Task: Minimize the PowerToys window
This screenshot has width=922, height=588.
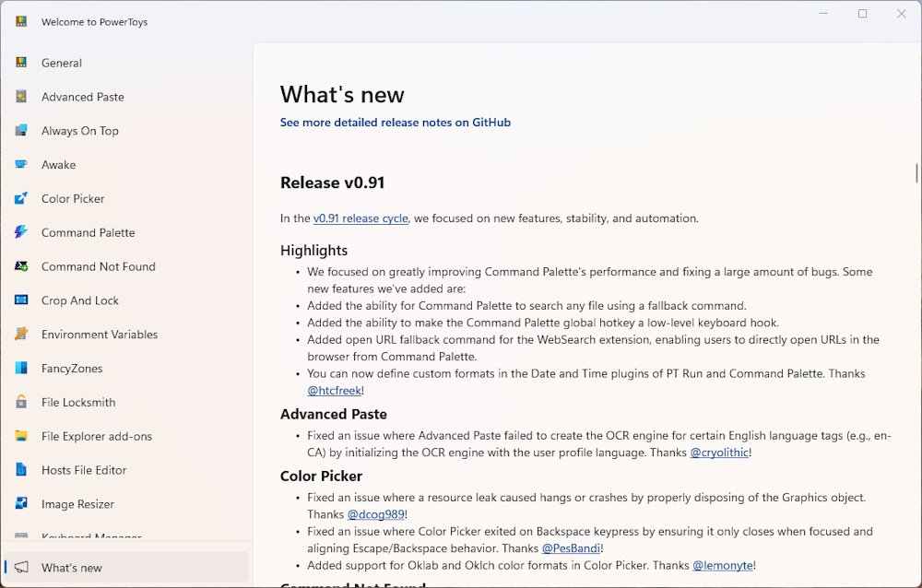Action: pyautogui.click(x=823, y=14)
